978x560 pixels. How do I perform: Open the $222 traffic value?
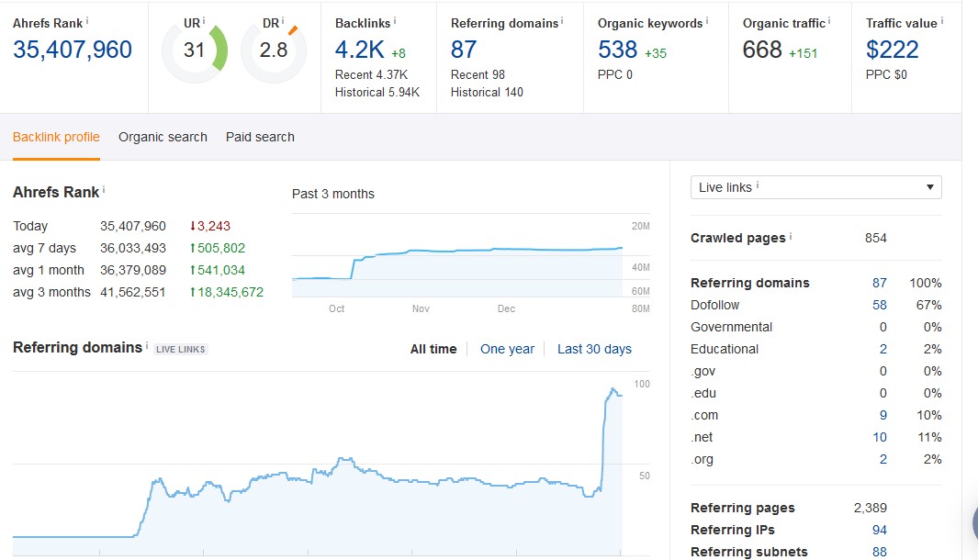(892, 50)
